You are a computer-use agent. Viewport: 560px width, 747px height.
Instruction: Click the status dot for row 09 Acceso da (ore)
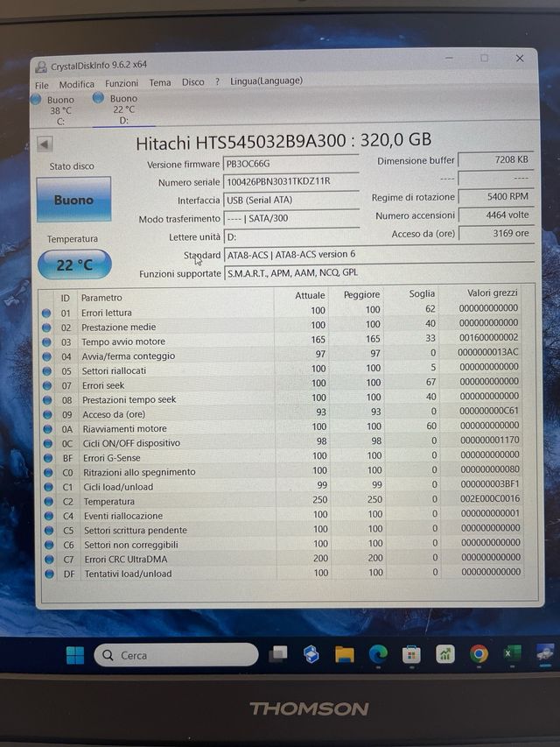point(47,414)
